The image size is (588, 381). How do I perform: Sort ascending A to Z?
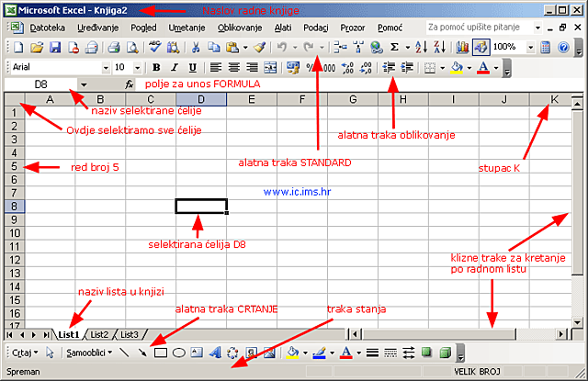pos(421,48)
